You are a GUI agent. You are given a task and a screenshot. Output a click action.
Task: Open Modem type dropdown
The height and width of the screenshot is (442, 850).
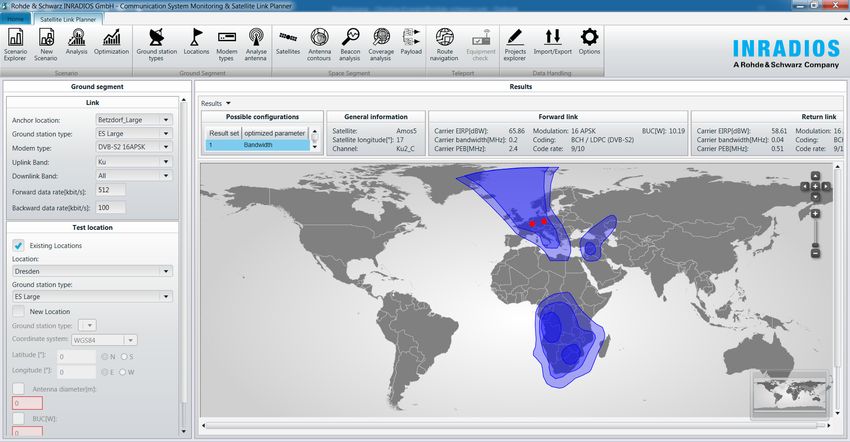166,147
